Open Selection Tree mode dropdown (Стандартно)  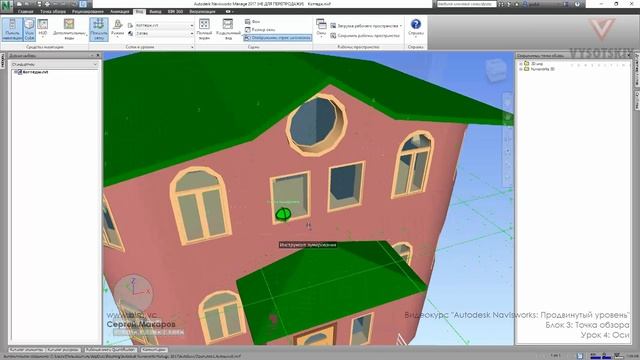coord(54,64)
